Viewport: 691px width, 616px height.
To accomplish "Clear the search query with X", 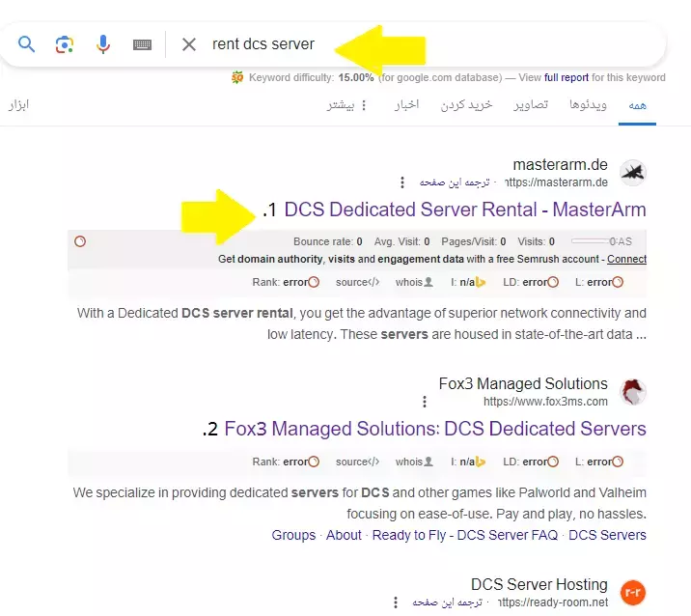I will coord(189,44).
